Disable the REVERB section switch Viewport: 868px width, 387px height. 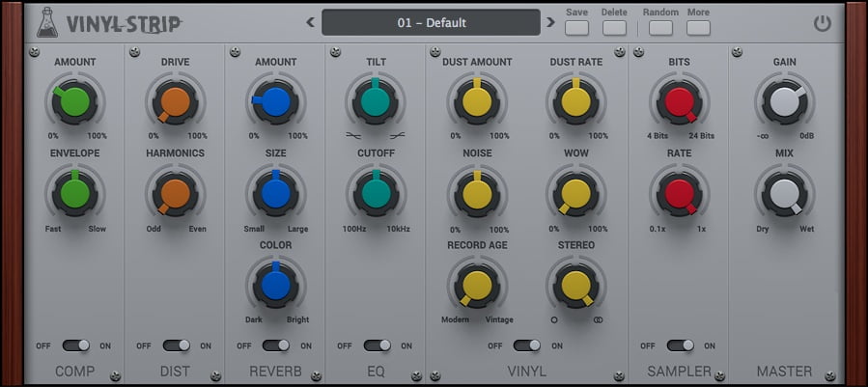pos(275,346)
